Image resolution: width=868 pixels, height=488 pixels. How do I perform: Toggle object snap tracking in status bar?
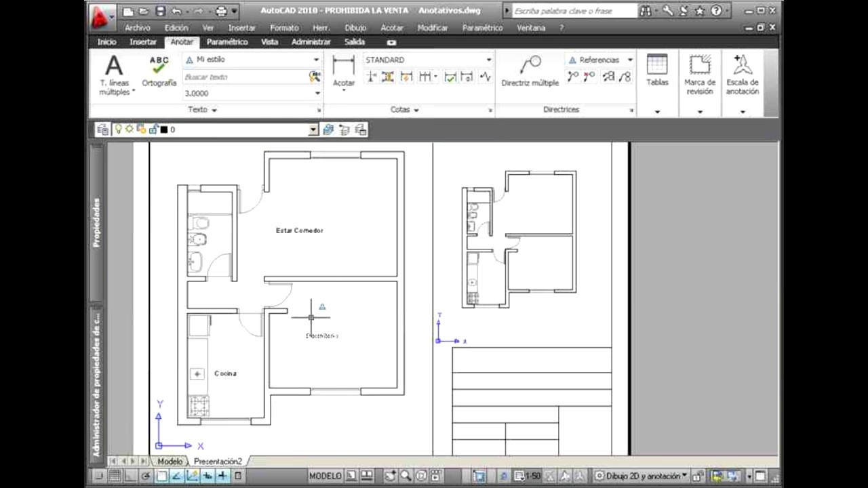pyautogui.click(x=176, y=476)
